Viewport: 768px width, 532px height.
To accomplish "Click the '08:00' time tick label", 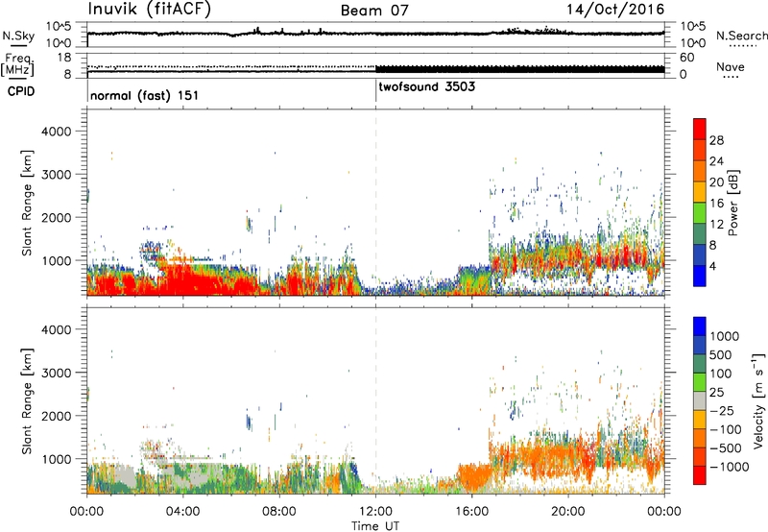I will 278,512.
